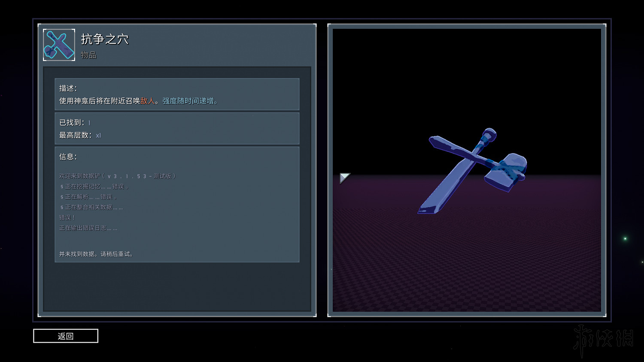
Task: Click the glowing green star in background
Action: pos(625,238)
